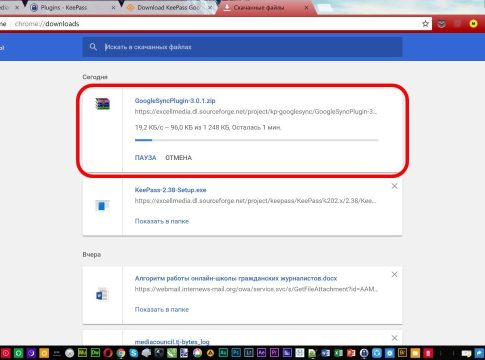Close the Скачанные файлы tab
The image size is (485, 360).
tap(306, 7)
